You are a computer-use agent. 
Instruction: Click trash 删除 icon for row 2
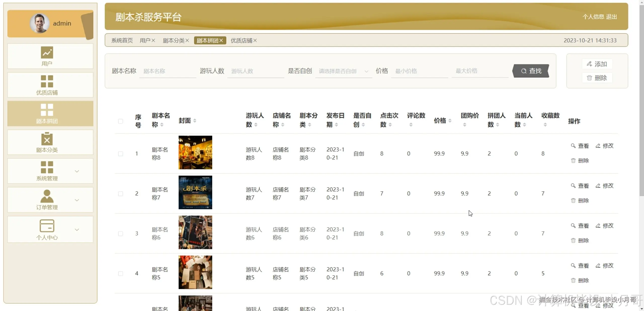[573, 200]
